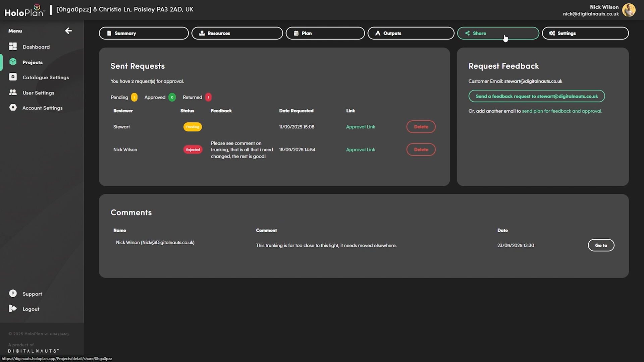Send feedback request to stewart@digitalnauts.co.uk
The width and height of the screenshot is (644, 362).
pos(536,96)
